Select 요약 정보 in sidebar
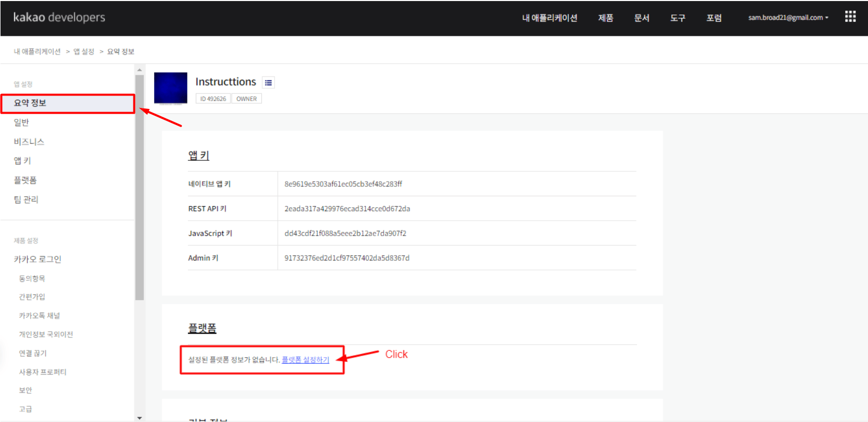Viewport: 868px width, 422px height. 67,103
